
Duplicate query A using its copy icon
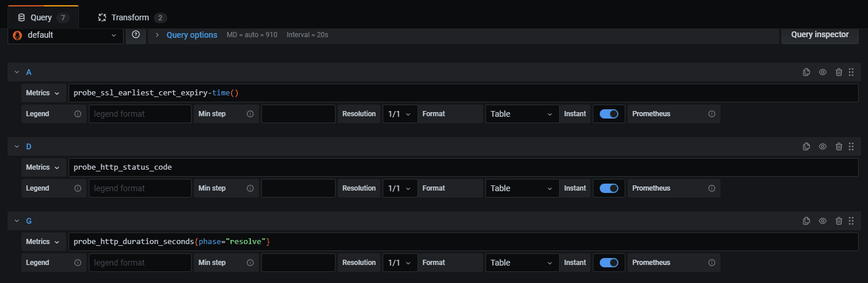806,72
